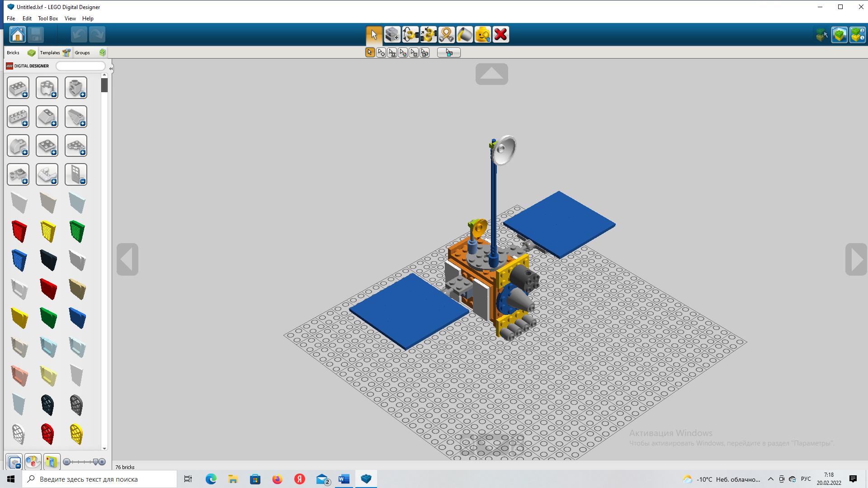868x488 pixels.
Task: Choose multiple selection (plus) sub-tool
Action: tap(381, 53)
